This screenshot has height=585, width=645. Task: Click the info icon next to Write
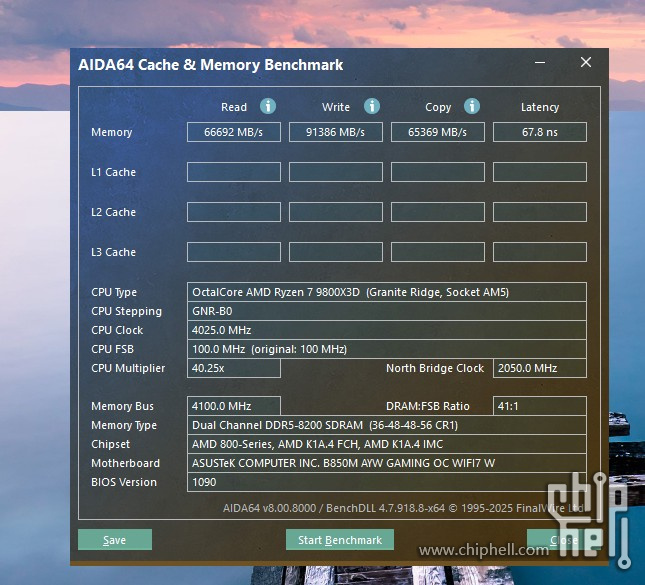pyautogui.click(x=372, y=106)
